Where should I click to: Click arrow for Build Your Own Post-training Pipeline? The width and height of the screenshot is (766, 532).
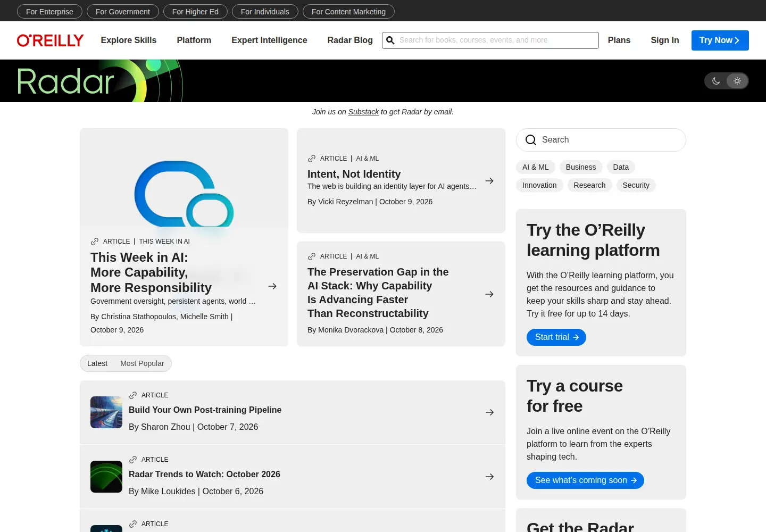pos(490,412)
